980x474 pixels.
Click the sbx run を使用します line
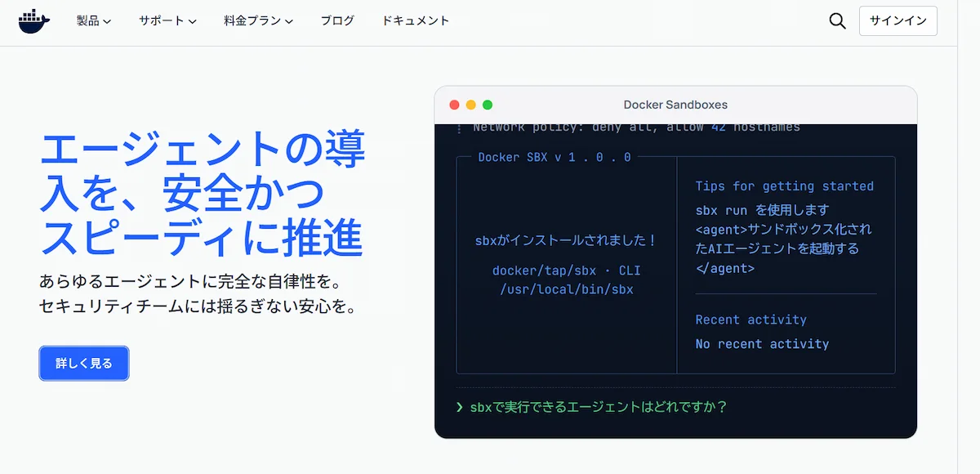(x=762, y=210)
